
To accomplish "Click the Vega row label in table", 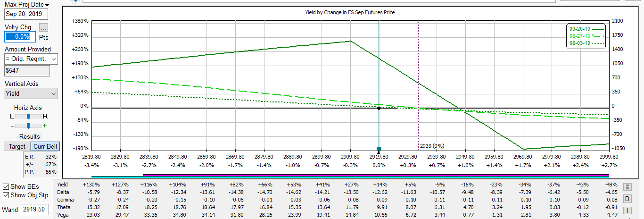I will 63,215.
